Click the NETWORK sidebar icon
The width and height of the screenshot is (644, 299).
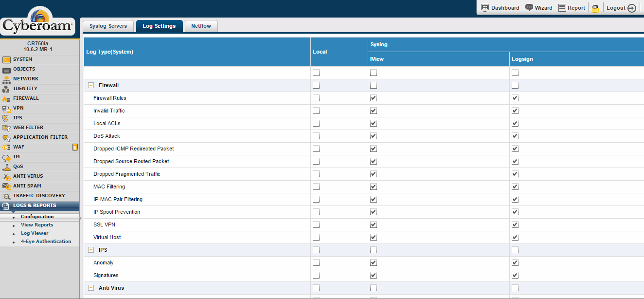click(x=6, y=79)
